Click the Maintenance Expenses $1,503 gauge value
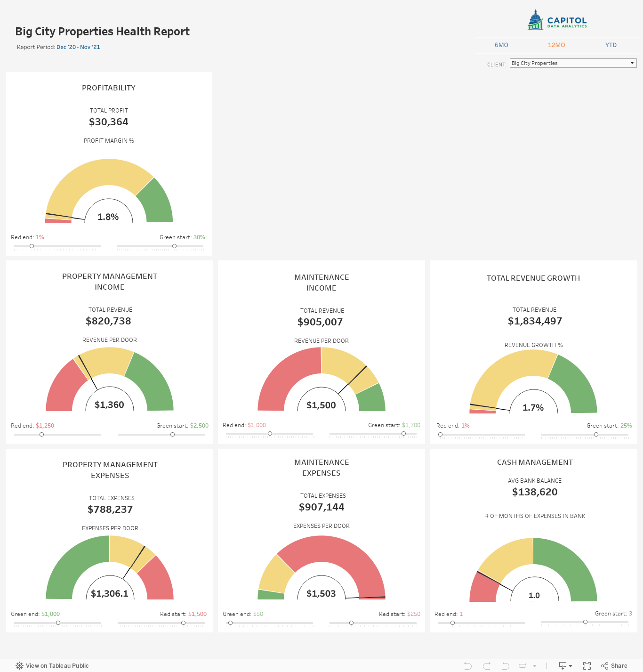Viewport: 643px width, 672px height. pos(321,594)
